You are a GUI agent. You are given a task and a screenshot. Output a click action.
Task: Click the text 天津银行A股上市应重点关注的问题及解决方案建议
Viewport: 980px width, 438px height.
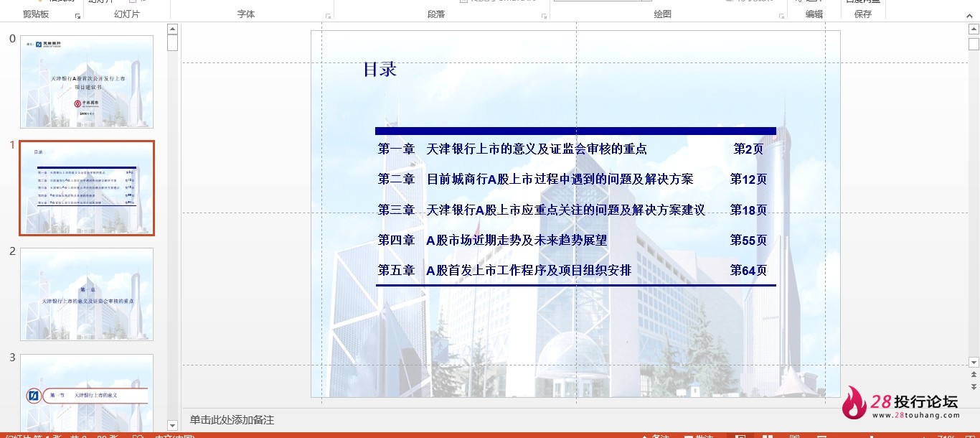tap(566, 210)
